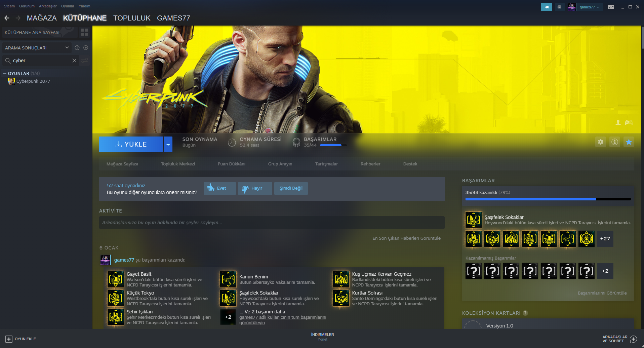Image resolution: width=644 pixels, height=348 pixels.
Task: Switch to the Topluluk tab
Action: click(x=132, y=18)
